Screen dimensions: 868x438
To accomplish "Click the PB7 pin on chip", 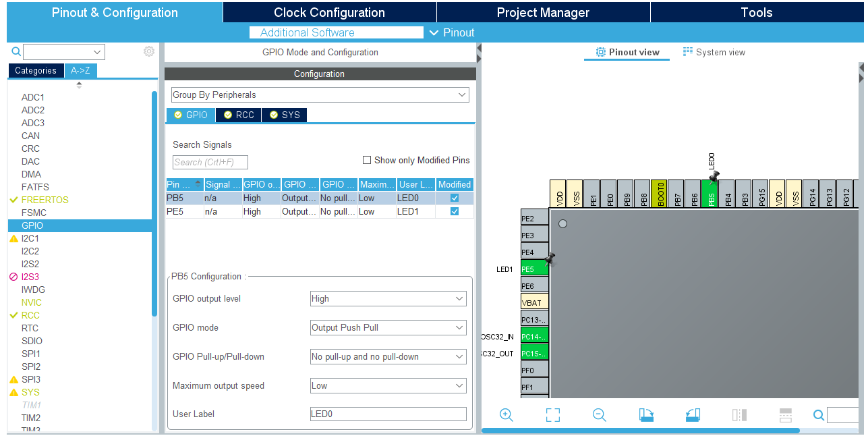I will click(676, 193).
